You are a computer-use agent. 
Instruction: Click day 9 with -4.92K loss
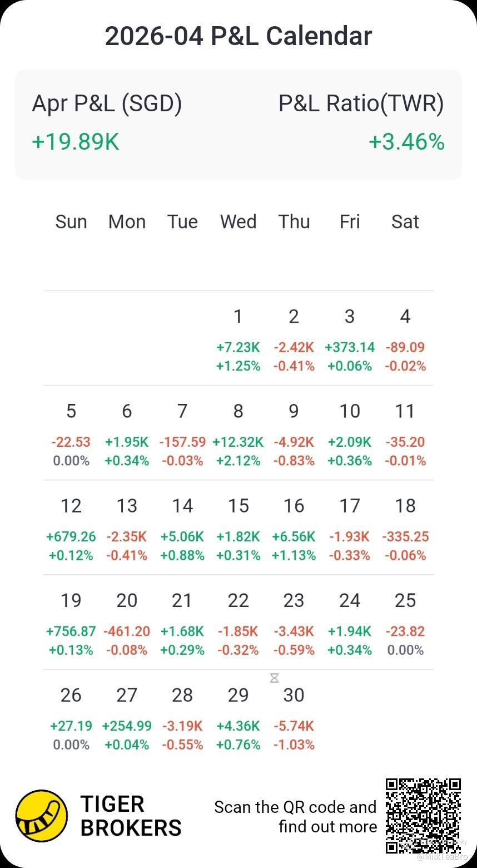(294, 434)
